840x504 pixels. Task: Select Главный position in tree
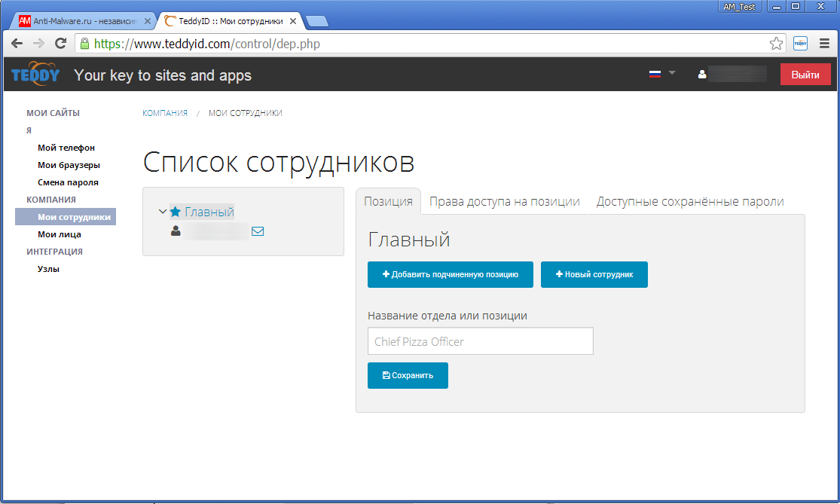tap(209, 212)
